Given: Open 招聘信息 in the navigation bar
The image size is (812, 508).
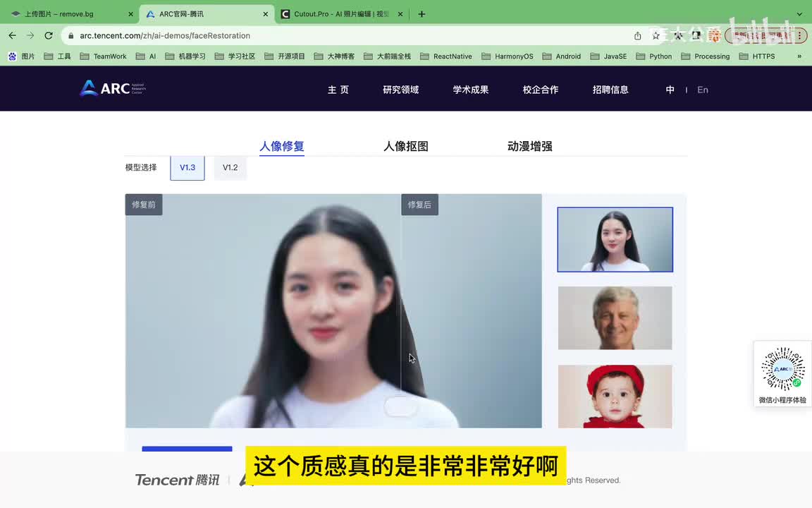Looking at the screenshot, I should 610,90.
